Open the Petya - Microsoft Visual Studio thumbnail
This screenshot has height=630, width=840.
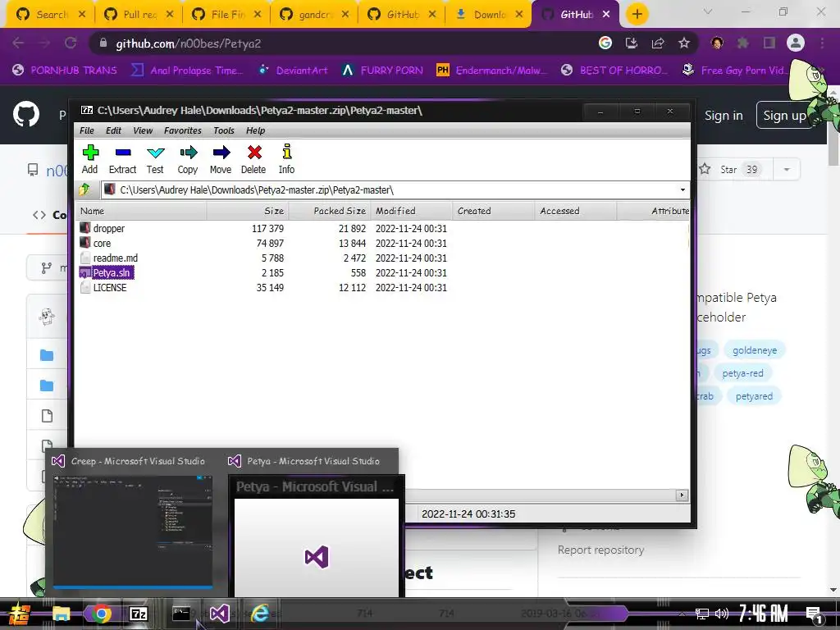pos(316,536)
